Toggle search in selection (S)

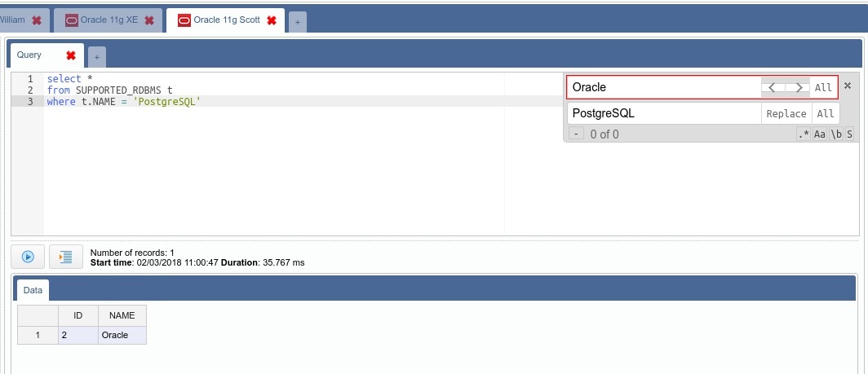click(849, 134)
